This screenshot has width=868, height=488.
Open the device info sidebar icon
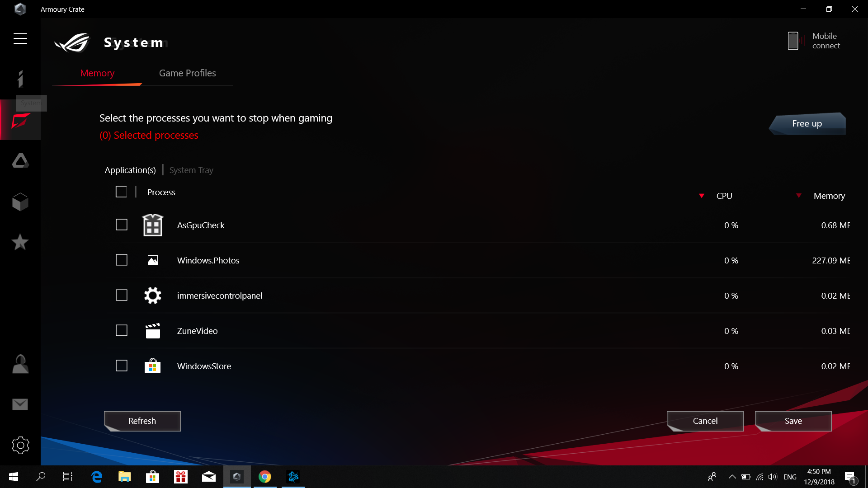click(20, 79)
